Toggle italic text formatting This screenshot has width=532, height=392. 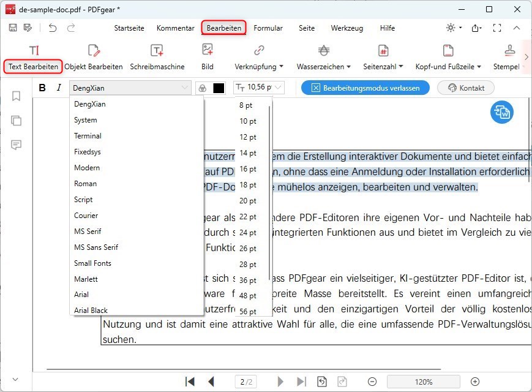click(x=59, y=88)
